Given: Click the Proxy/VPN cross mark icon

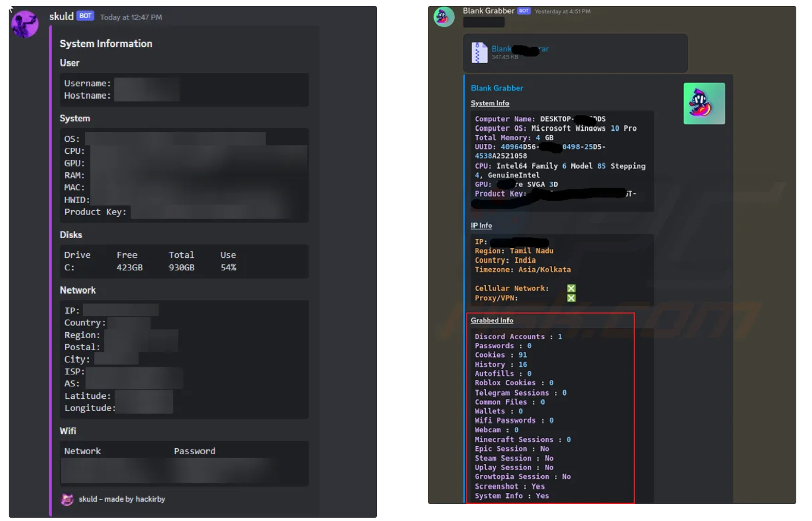Looking at the screenshot, I should point(571,298).
